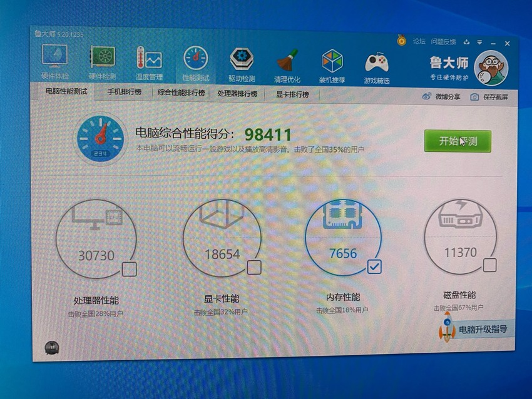
Task: Click the CPU monitor circle showing 30730
Action: pyautogui.click(x=96, y=239)
